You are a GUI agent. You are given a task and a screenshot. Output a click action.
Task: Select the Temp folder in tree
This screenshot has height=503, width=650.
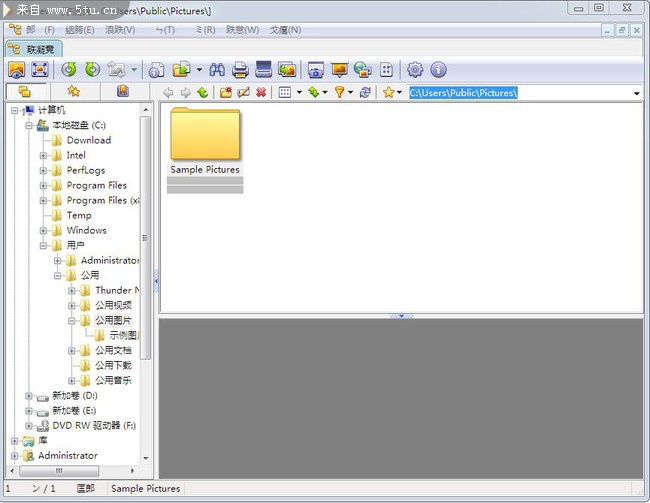pyautogui.click(x=79, y=215)
